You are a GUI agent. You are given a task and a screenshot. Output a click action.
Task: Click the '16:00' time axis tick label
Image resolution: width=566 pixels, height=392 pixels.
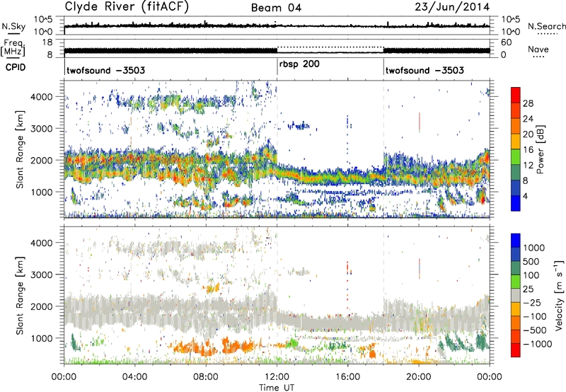pyautogui.click(x=347, y=377)
